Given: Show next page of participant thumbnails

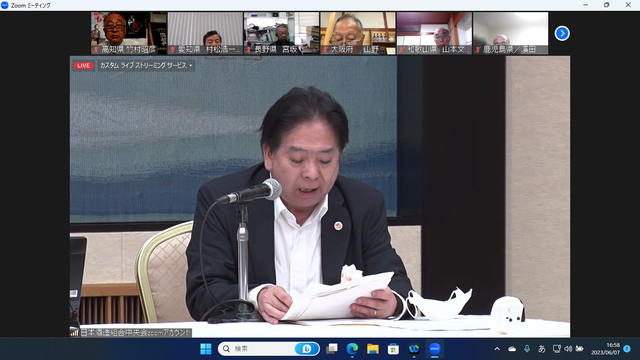Looking at the screenshot, I should (x=562, y=33).
